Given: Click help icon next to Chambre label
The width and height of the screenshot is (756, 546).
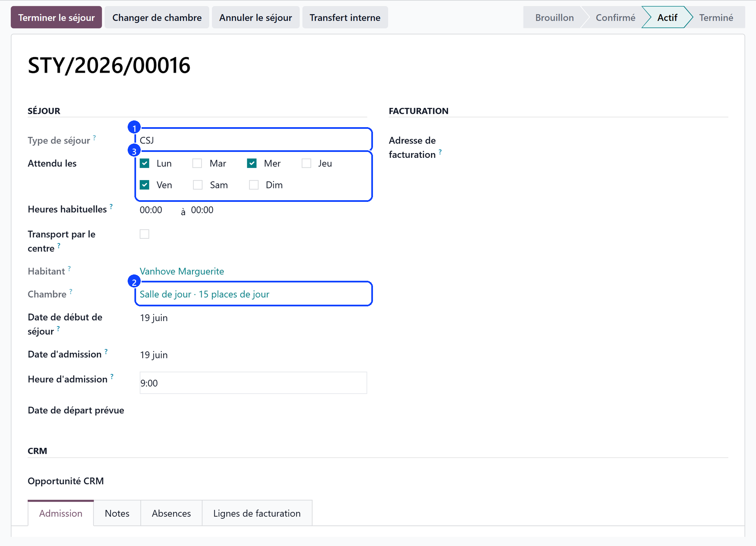Looking at the screenshot, I should coord(71,291).
